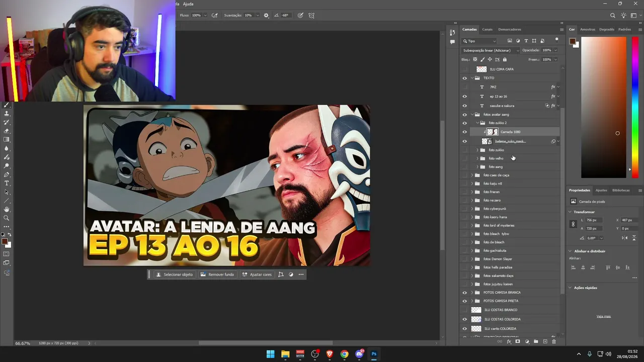Viewport: 644px width, 362px height.
Task: Collapse the Transformar section
Action: point(570,212)
